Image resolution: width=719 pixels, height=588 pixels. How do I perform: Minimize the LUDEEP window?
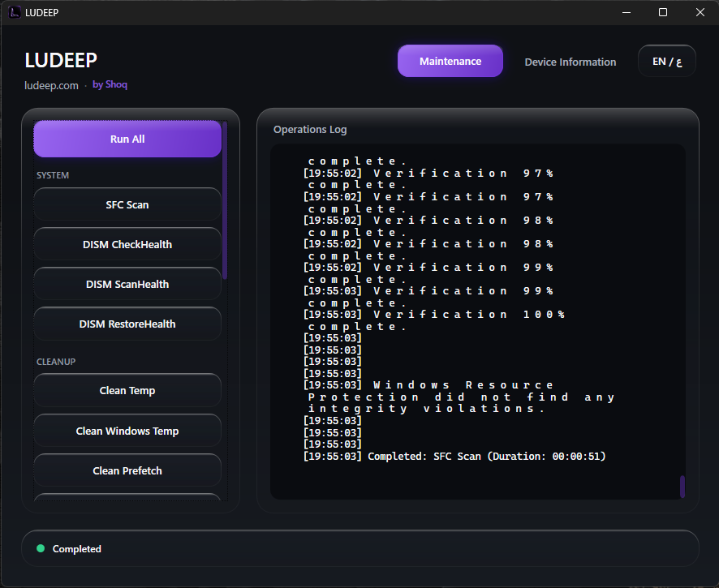click(x=626, y=12)
